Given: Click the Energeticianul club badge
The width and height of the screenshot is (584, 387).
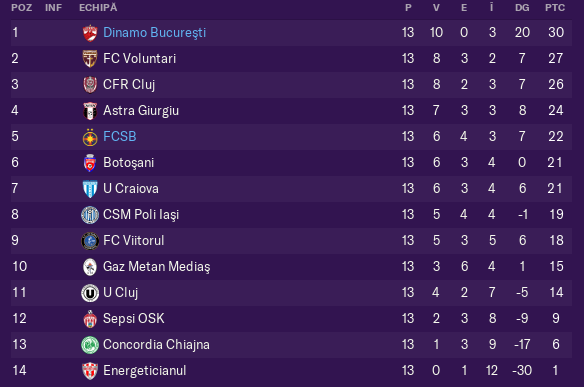Looking at the screenshot, I should tap(90, 371).
